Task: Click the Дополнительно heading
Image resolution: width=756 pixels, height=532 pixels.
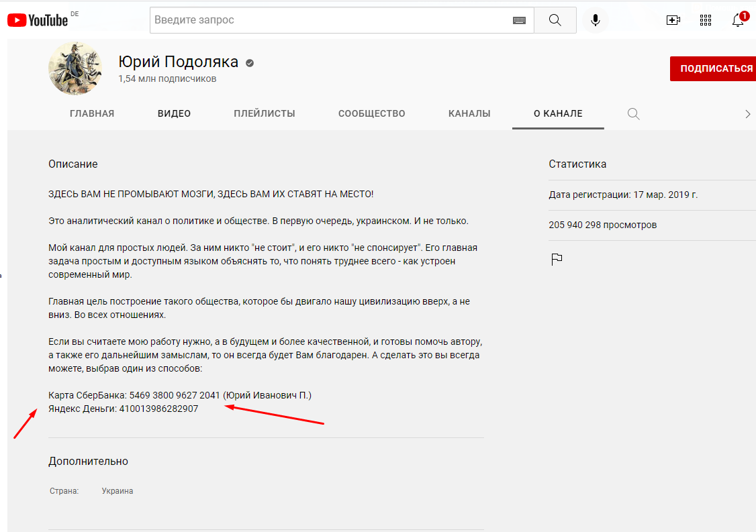Action: click(x=88, y=461)
